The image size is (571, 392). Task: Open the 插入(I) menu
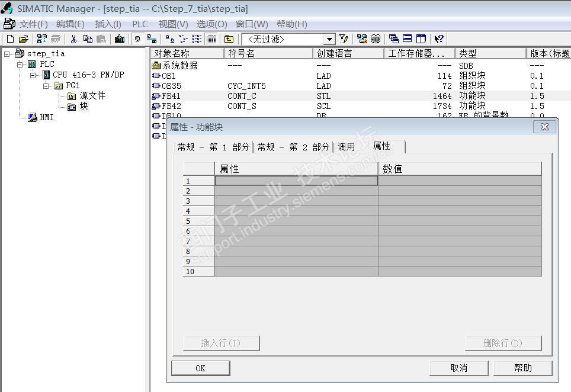[108, 24]
